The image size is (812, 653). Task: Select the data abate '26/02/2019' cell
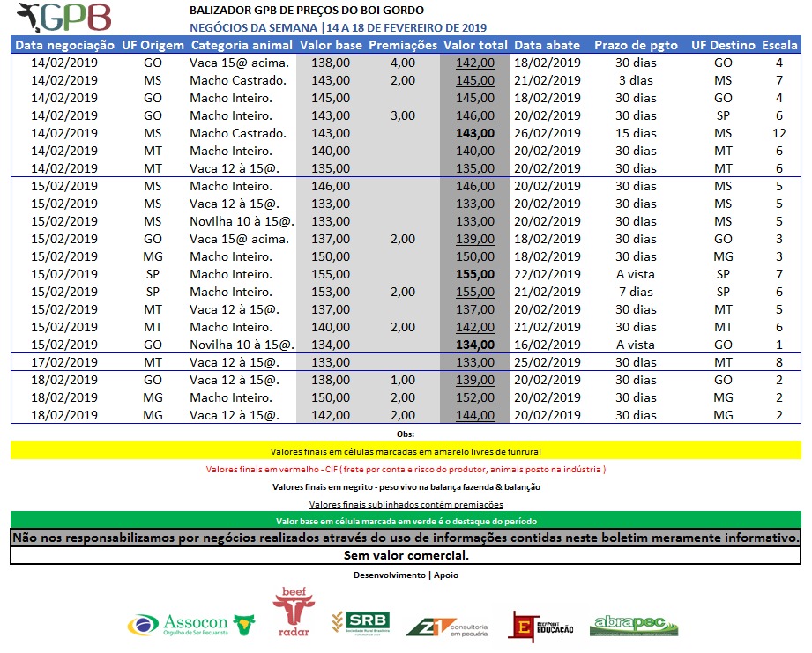coord(548,133)
